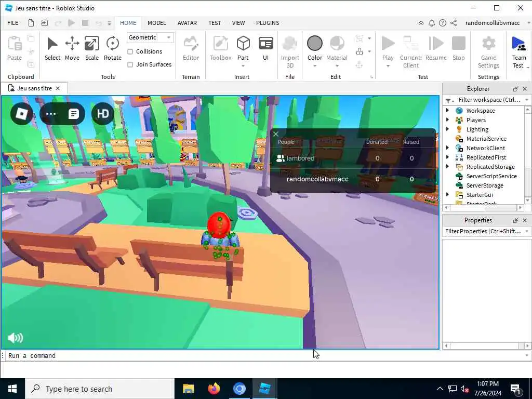Viewport: 532px width, 399px height.
Task: Click the Filter workspace search field
Action: [x=488, y=100]
